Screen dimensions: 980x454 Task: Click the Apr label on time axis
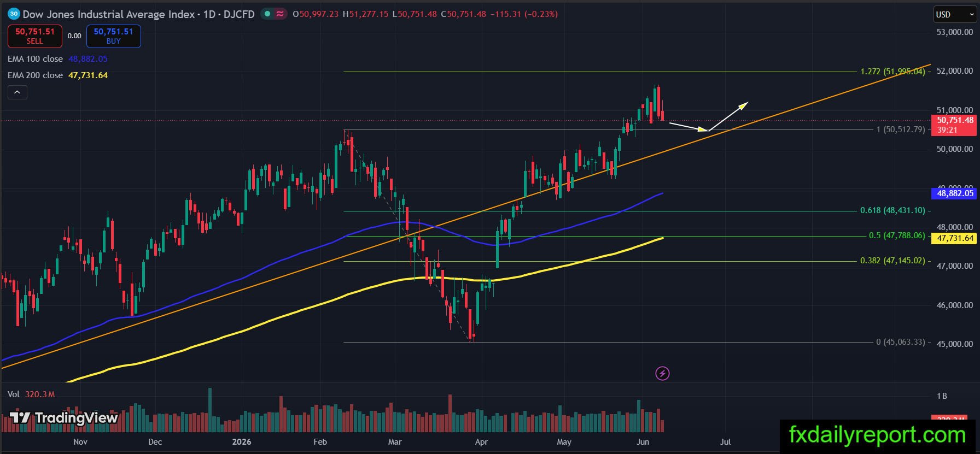481,442
